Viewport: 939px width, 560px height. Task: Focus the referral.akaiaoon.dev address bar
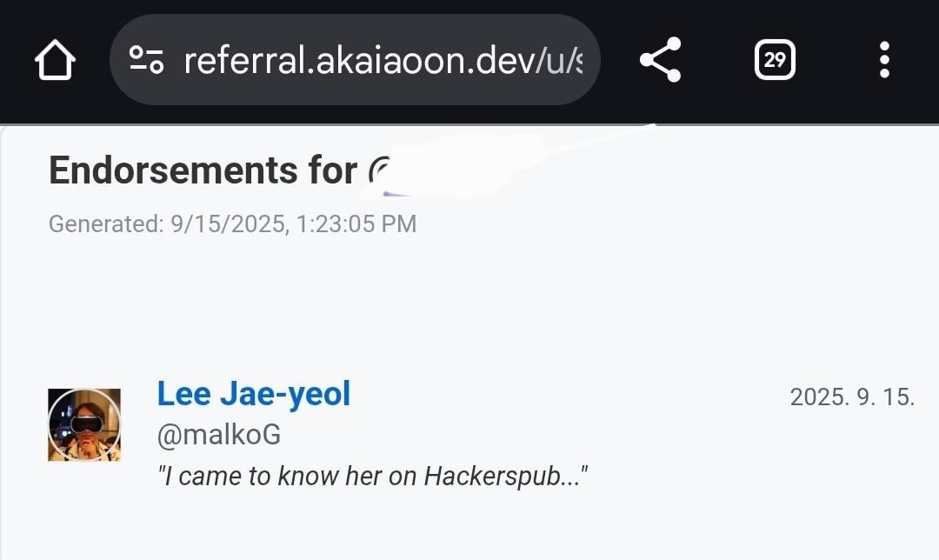(x=355, y=59)
